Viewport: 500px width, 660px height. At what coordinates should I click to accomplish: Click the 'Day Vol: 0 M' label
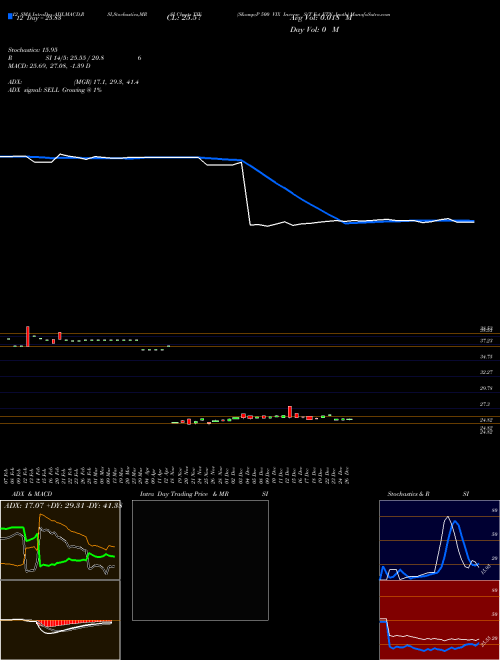point(314,30)
